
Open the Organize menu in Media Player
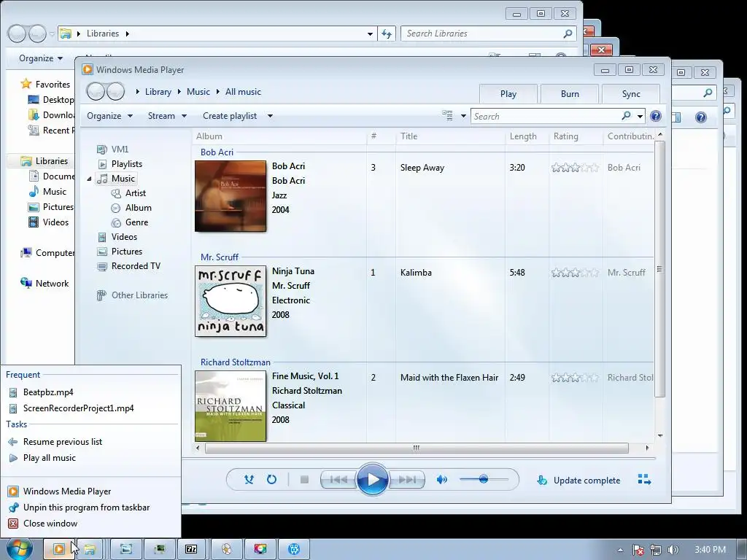click(109, 116)
